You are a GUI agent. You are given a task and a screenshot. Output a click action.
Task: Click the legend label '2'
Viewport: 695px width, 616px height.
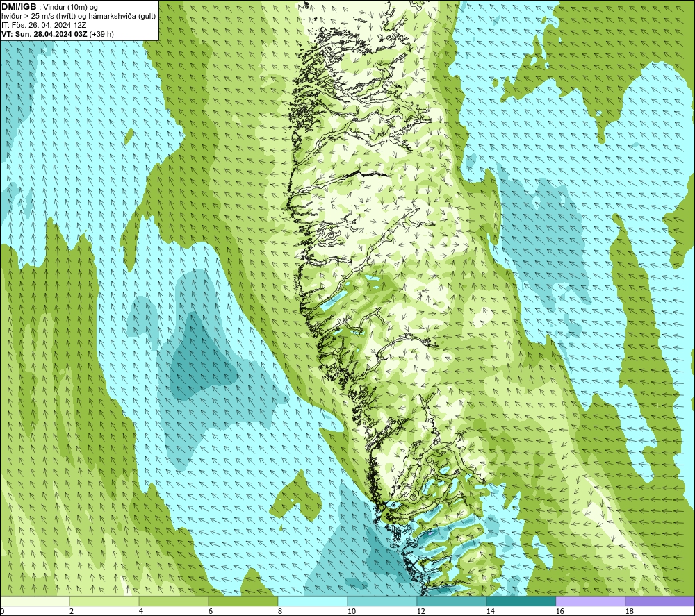[x=72, y=611]
